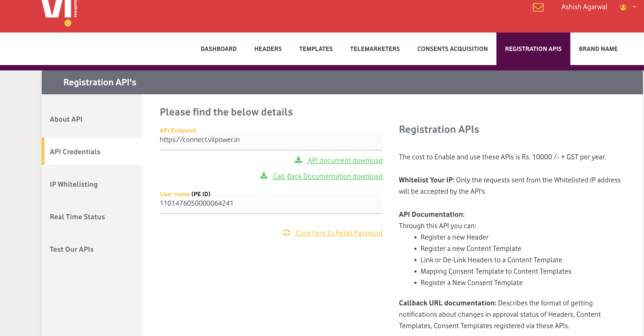Click the Call-Back Documentation download icon
This screenshot has width=644, height=336.
[x=263, y=175]
